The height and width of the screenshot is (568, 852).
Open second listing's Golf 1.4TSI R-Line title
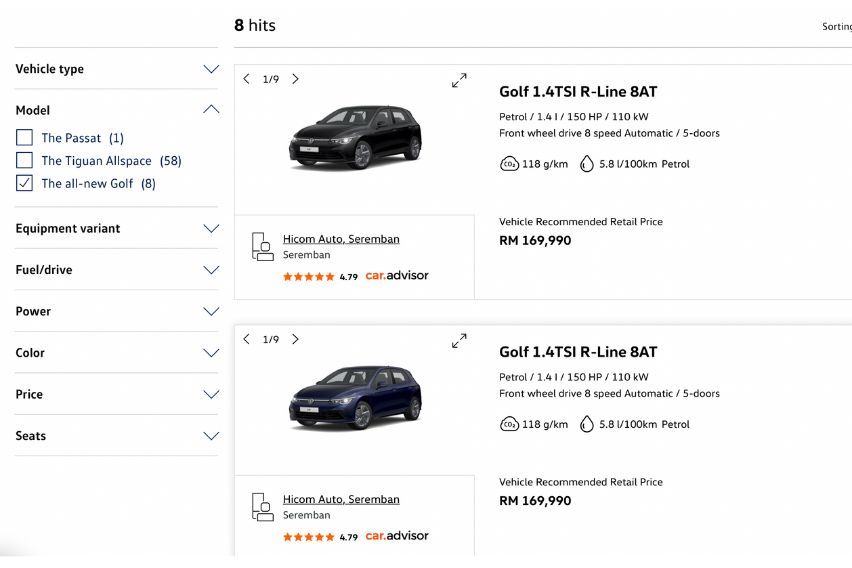click(578, 352)
